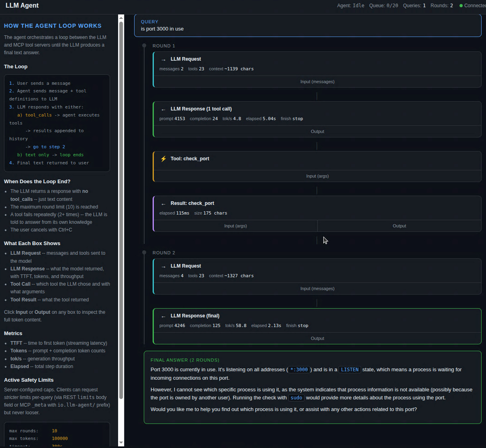The height and width of the screenshot is (448, 486).
Task: Expand Output of LLM Response (1 tool call)
Action: tap(317, 131)
